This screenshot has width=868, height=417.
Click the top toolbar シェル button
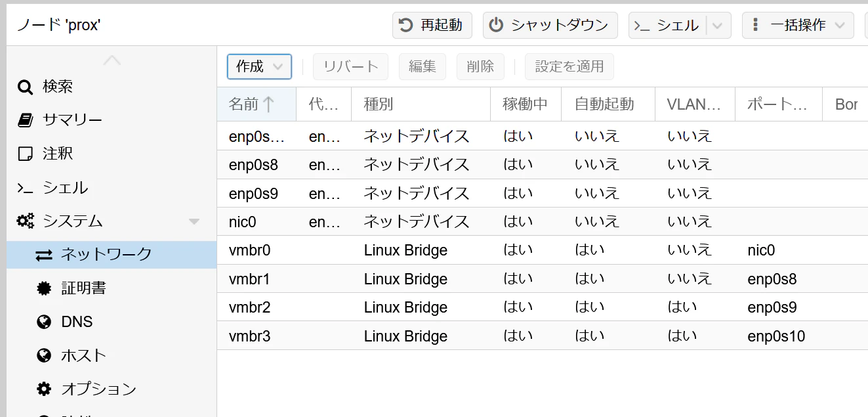pos(668,25)
